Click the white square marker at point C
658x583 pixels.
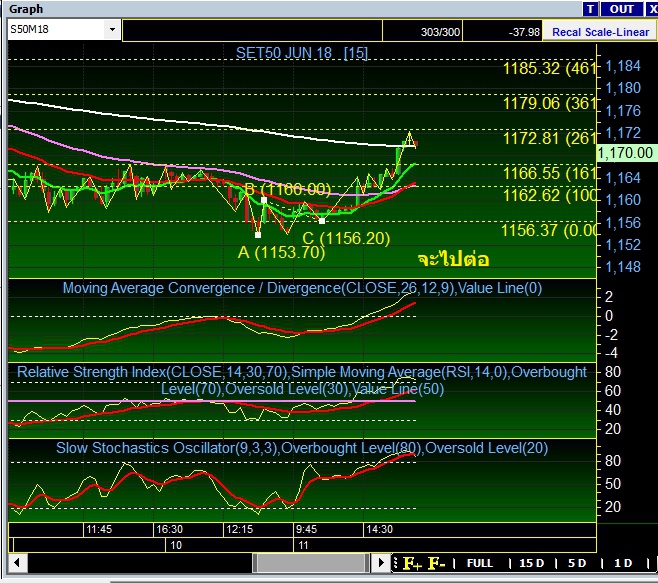point(321,221)
